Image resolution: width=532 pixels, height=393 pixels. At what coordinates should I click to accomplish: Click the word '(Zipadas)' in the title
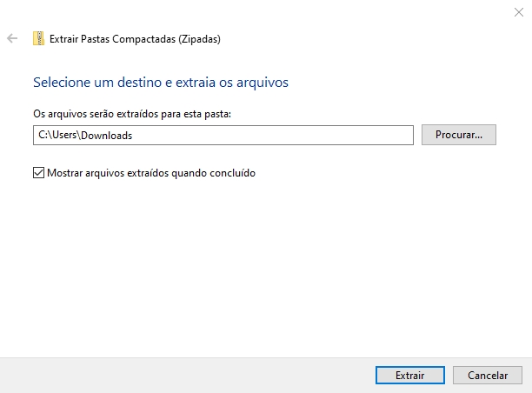click(x=198, y=39)
